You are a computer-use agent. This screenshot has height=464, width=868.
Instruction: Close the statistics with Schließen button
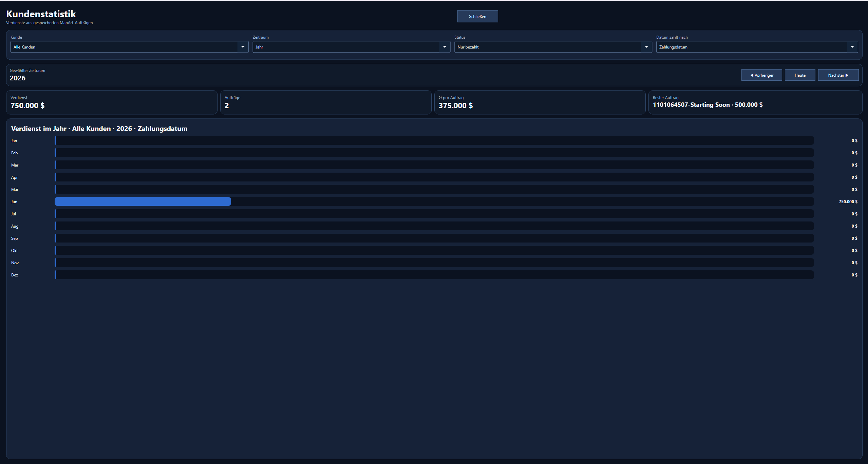tap(477, 16)
